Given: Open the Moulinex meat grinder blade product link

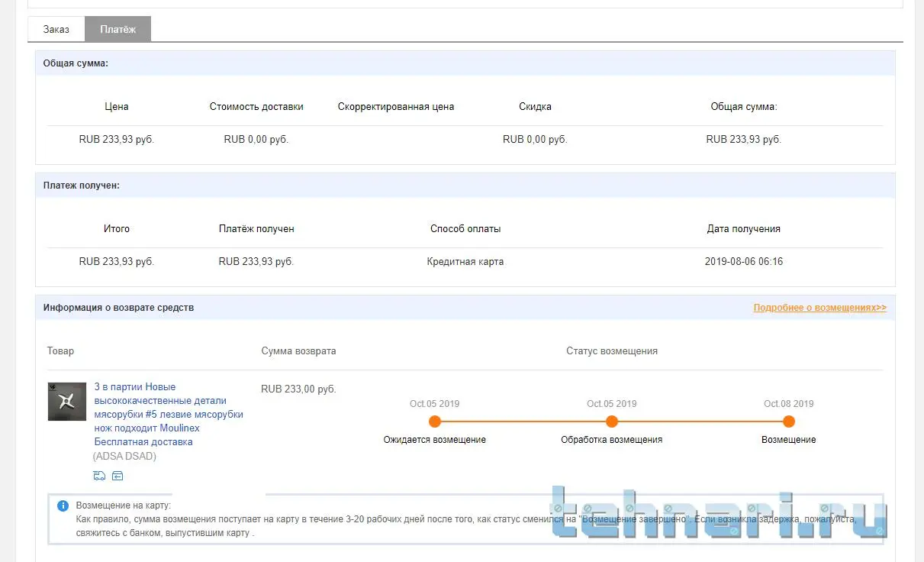Looking at the screenshot, I should click(x=169, y=414).
